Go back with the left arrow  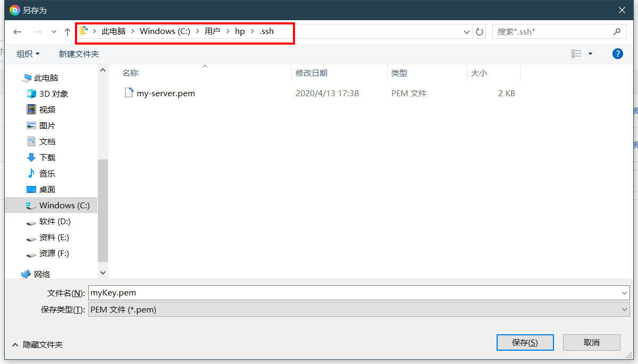[18, 32]
